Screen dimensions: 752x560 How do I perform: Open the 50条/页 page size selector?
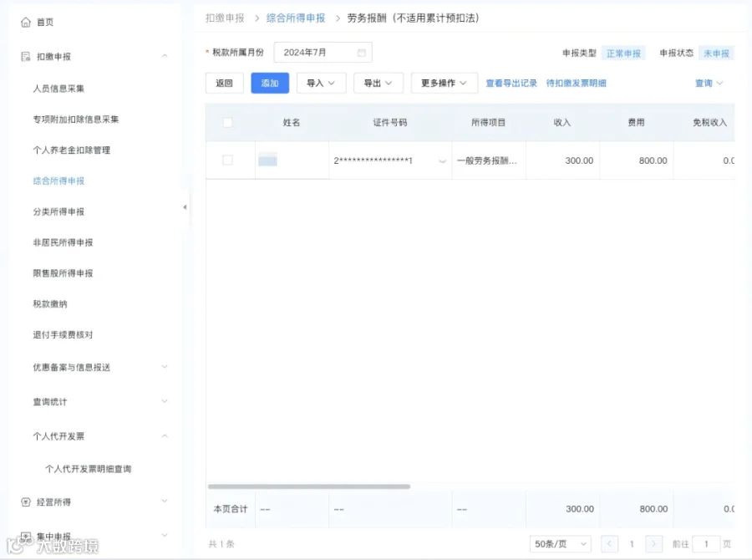(560, 543)
